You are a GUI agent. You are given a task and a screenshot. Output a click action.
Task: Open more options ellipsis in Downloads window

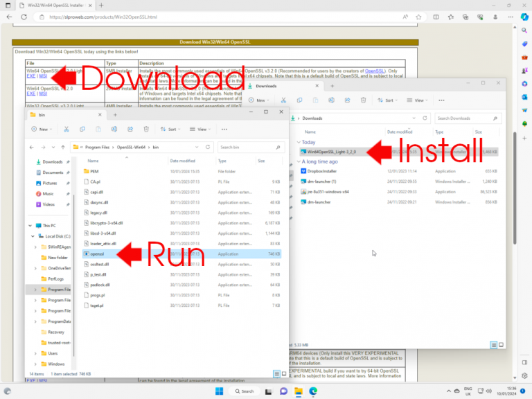(441, 100)
